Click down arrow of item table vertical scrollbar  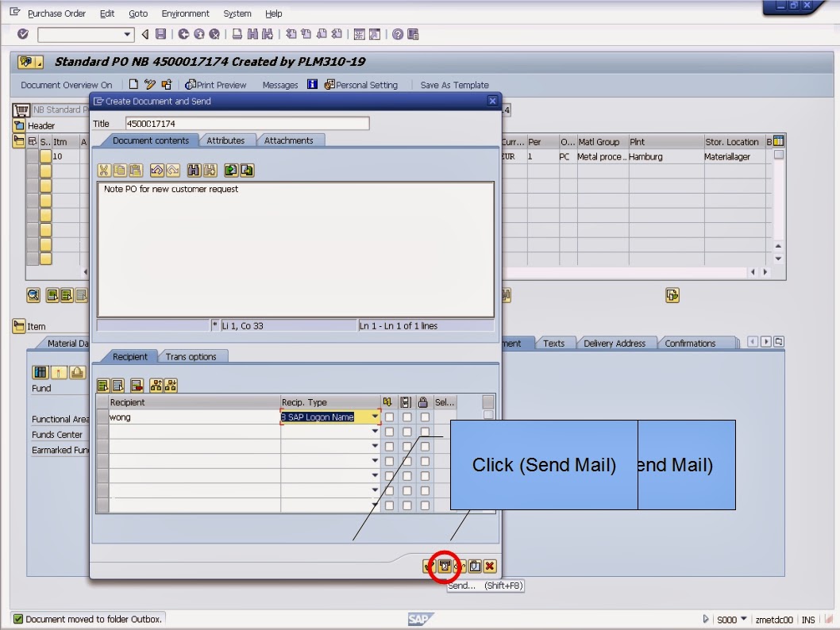pyautogui.click(x=778, y=259)
